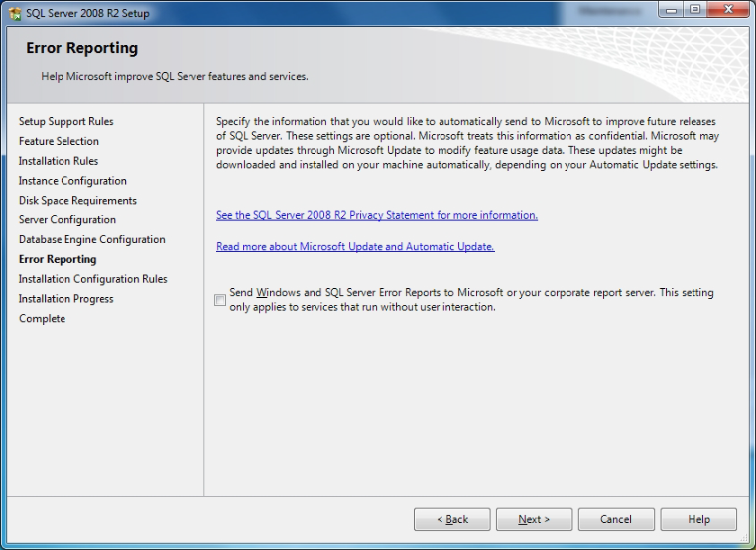Viewport: 756px width, 550px height.
Task: Minimize the SQL Server Setup window
Action: coord(671,10)
